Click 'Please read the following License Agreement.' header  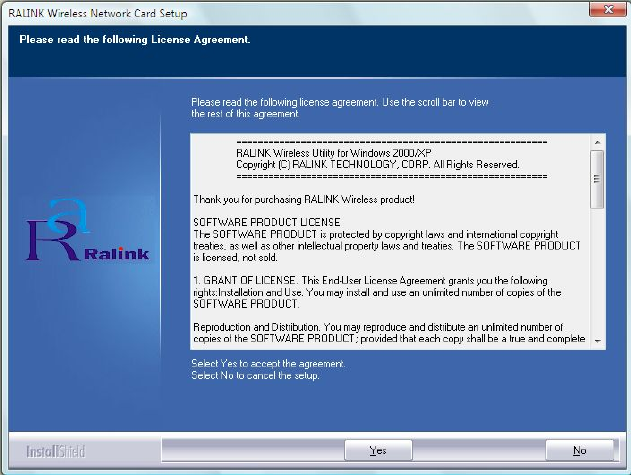click(135, 39)
